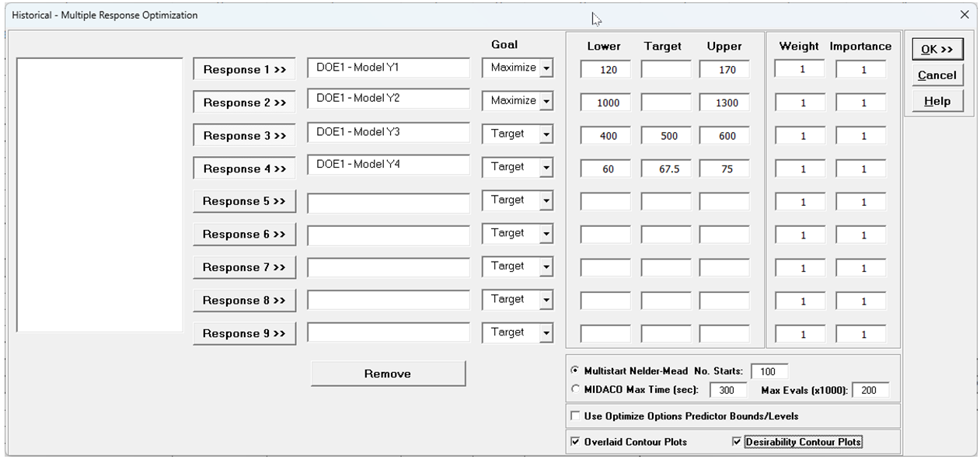Uncheck Overlaid Contour Plots checkbox

point(576,442)
